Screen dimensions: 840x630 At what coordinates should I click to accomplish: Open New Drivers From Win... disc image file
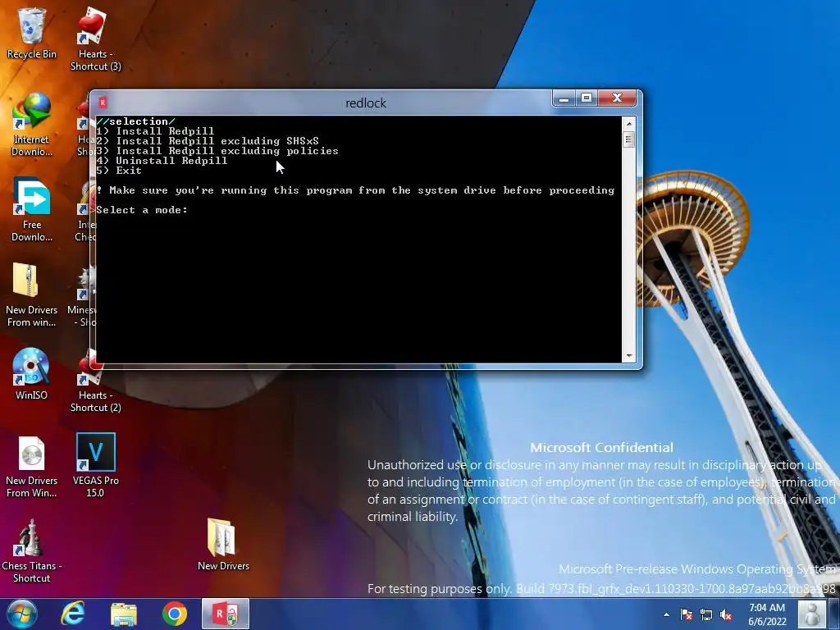pos(31,466)
